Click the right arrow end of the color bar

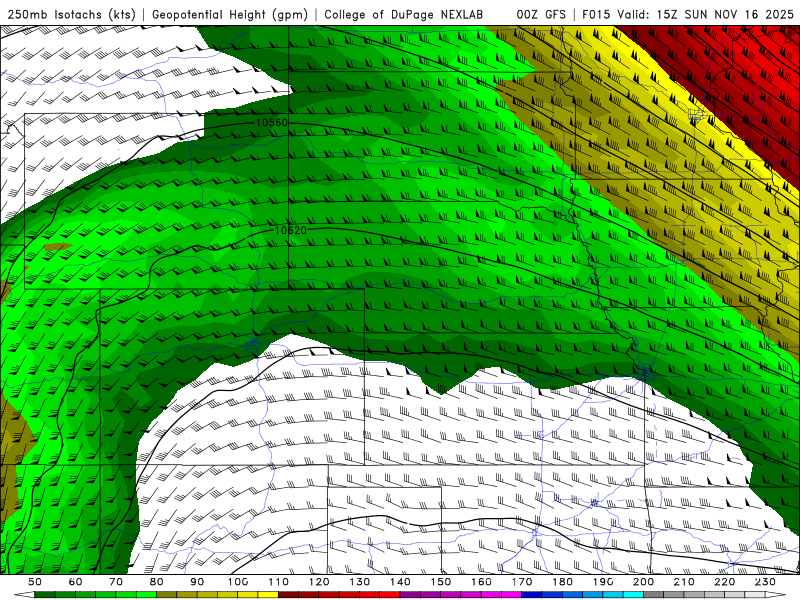(x=776, y=595)
